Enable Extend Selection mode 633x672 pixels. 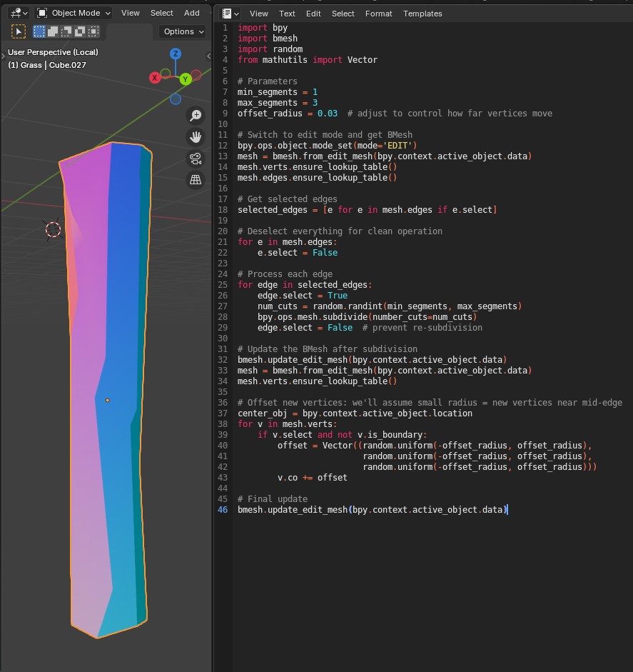pos(53,31)
